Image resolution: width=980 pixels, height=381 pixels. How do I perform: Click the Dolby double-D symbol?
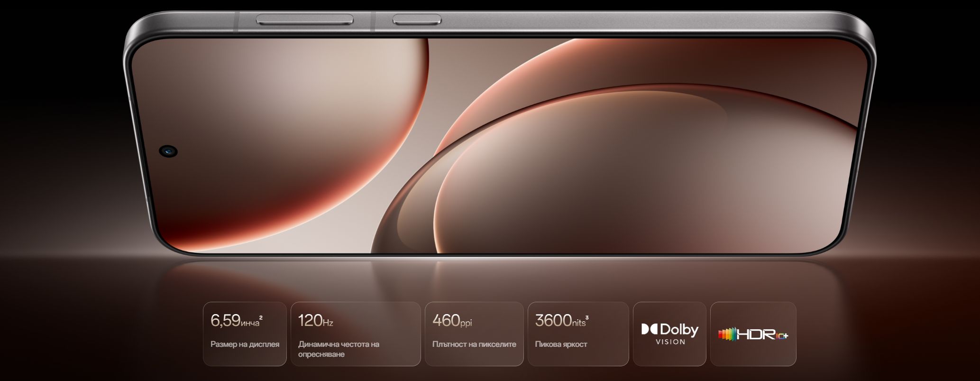[649, 329]
